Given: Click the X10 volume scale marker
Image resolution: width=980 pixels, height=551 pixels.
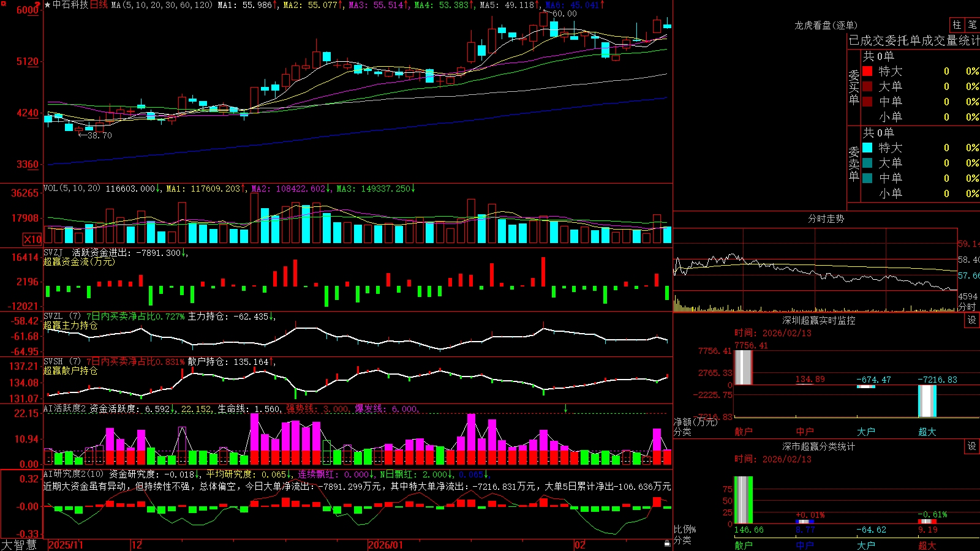Looking at the screenshot, I should click(32, 239).
